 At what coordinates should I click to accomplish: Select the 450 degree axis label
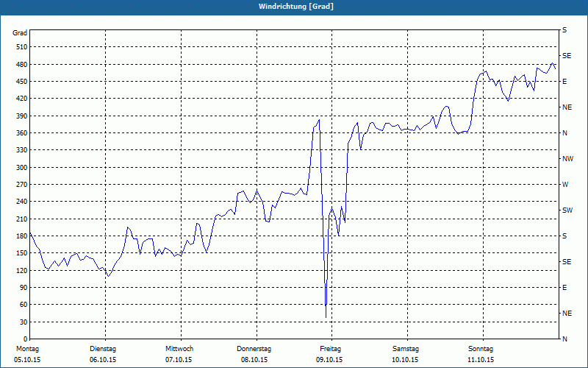pyautogui.click(x=22, y=82)
